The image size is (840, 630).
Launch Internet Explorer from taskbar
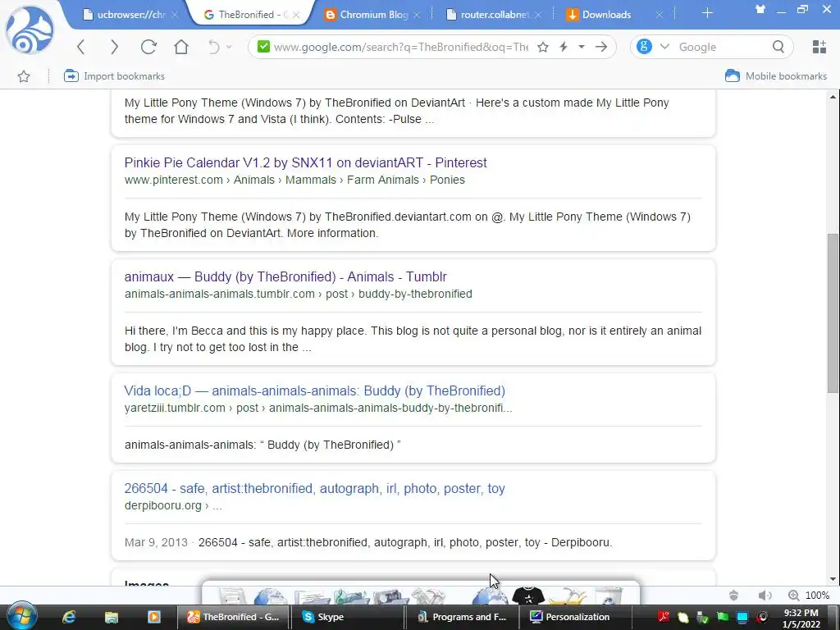(x=69, y=617)
